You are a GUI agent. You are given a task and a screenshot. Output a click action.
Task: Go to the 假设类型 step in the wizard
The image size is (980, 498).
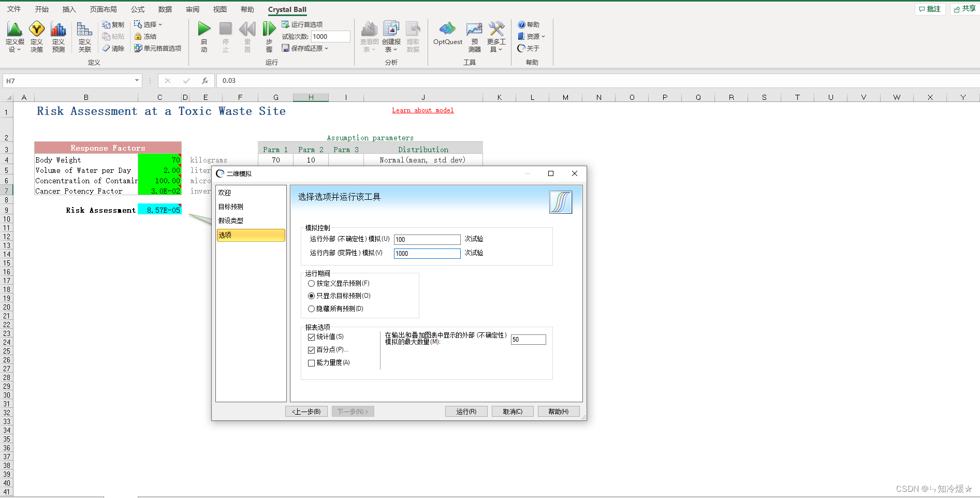(x=251, y=221)
